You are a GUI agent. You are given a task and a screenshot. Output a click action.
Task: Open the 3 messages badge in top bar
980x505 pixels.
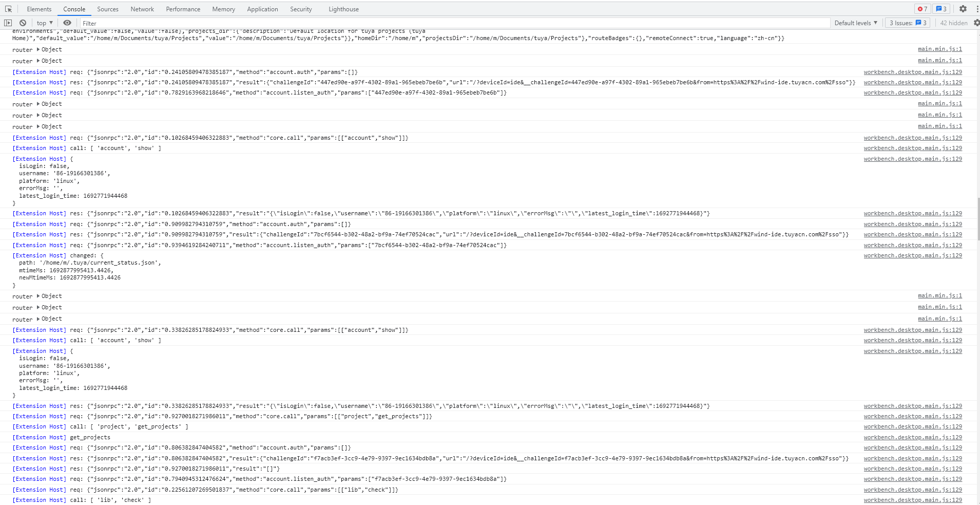click(941, 9)
